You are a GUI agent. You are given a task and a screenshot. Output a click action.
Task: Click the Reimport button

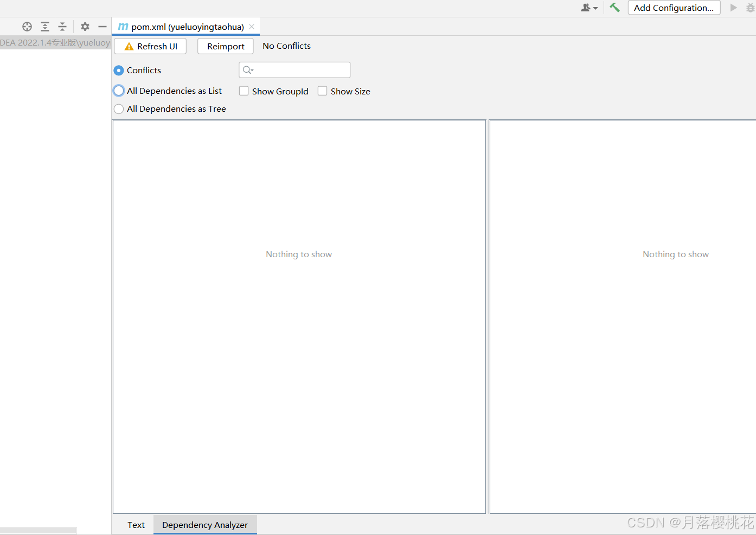[x=226, y=46]
